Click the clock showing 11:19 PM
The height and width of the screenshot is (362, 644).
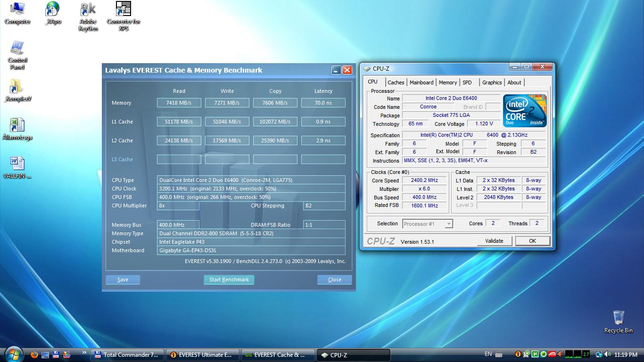click(x=626, y=354)
